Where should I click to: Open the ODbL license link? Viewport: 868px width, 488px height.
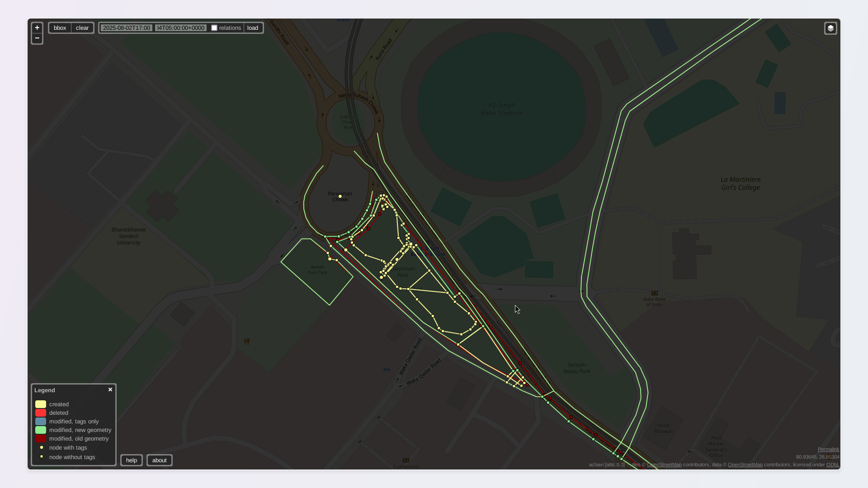(x=833, y=465)
